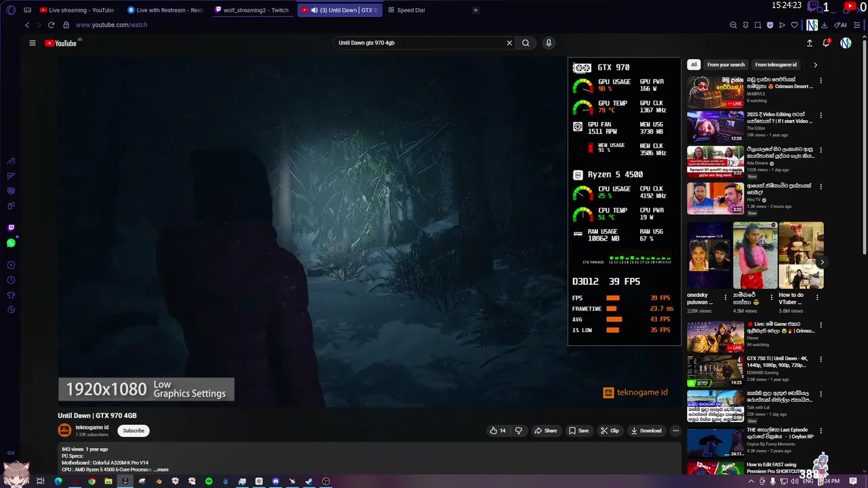868x488 pixels.
Task: Subscribe to teknogame id channel
Action: [x=134, y=430]
